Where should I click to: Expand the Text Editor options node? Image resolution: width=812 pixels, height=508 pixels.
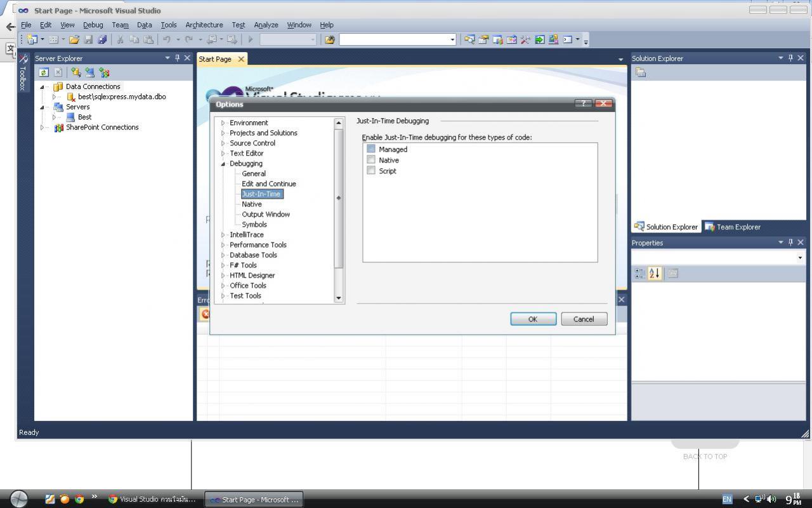(223, 153)
